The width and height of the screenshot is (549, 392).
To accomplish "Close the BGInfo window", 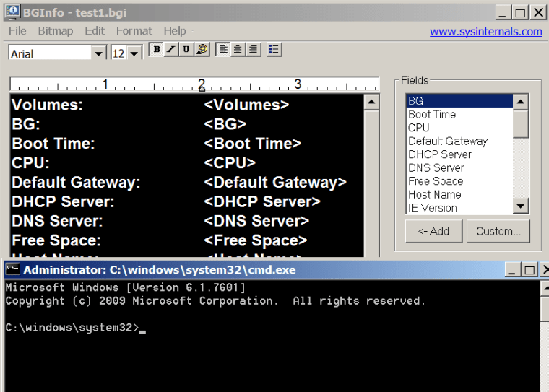I will (538, 13).
